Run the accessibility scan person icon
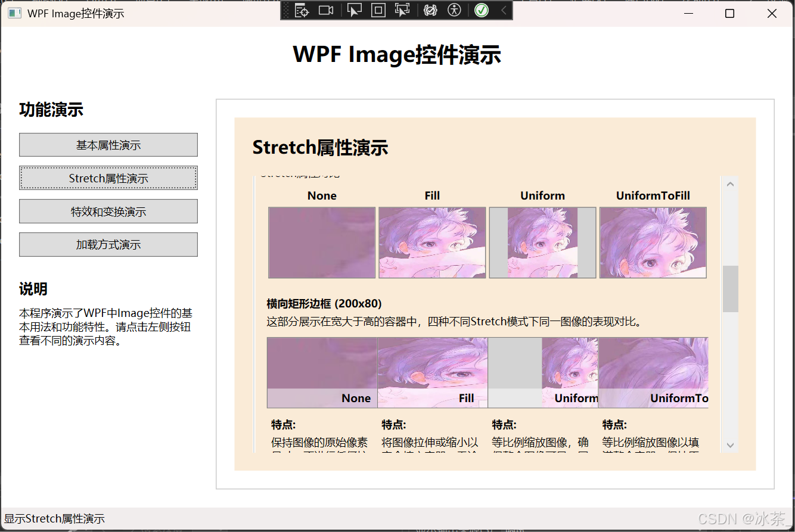Viewport: 795px width, 532px height. pyautogui.click(x=455, y=10)
